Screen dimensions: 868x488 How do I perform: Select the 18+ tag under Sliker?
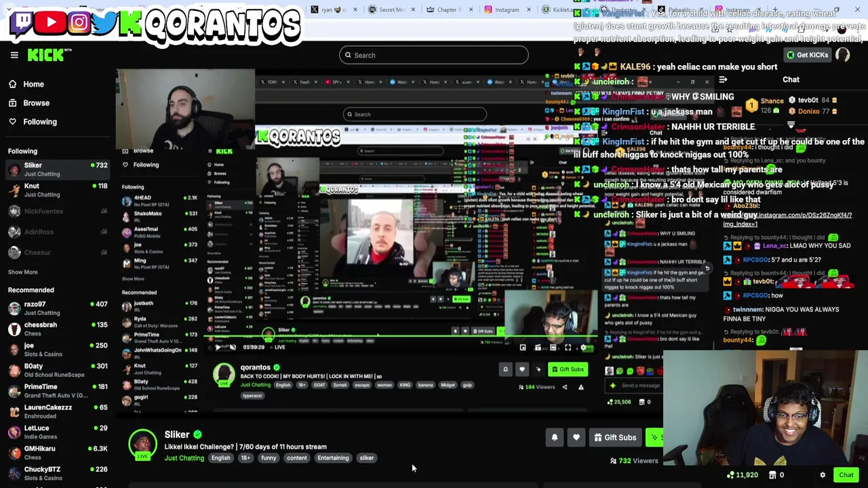pos(245,458)
